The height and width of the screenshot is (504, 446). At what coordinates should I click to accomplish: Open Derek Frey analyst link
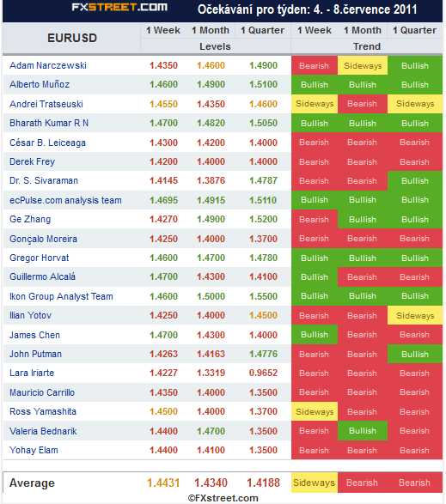point(32,161)
